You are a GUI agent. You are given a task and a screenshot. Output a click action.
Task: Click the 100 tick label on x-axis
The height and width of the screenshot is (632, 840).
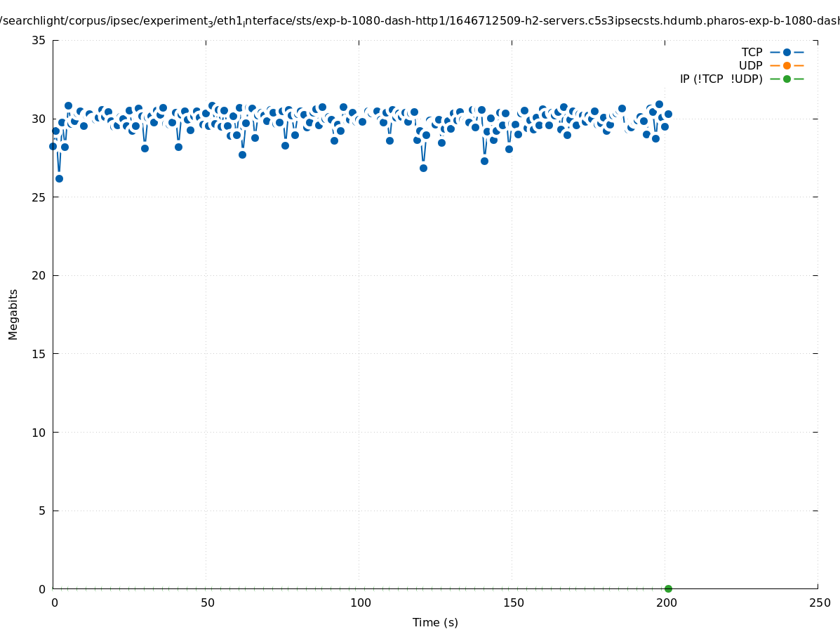360,603
